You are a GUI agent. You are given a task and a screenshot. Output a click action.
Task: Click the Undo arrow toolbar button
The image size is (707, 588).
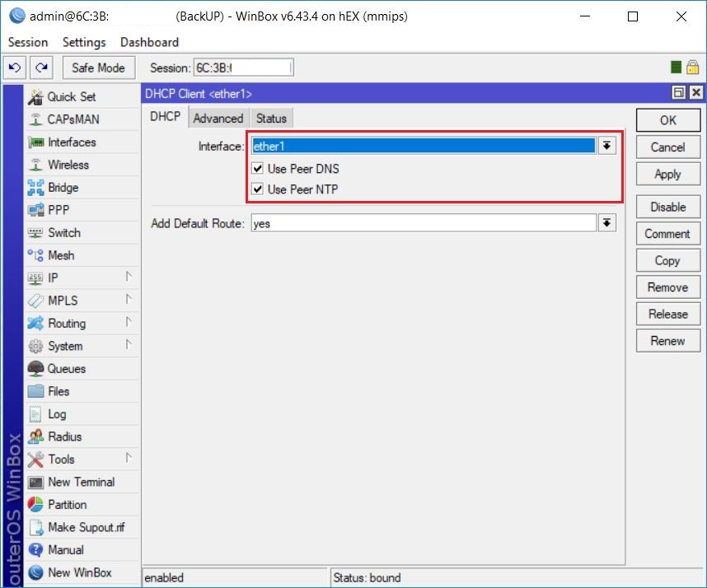tap(15, 68)
